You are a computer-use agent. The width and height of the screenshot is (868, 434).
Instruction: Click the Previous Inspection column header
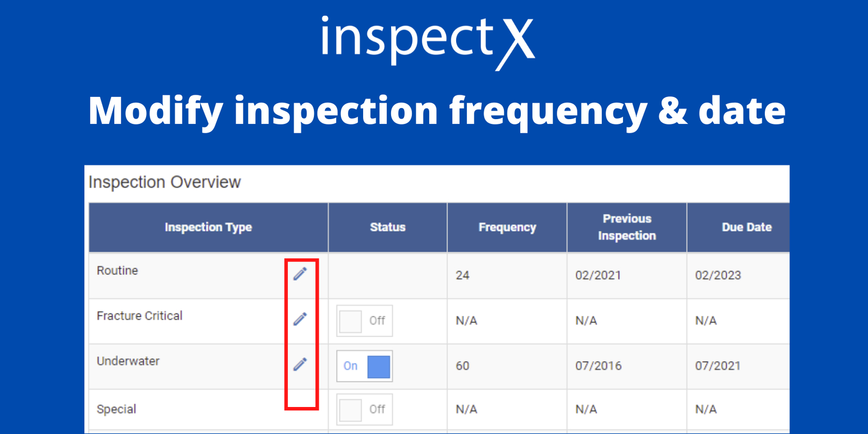point(627,227)
